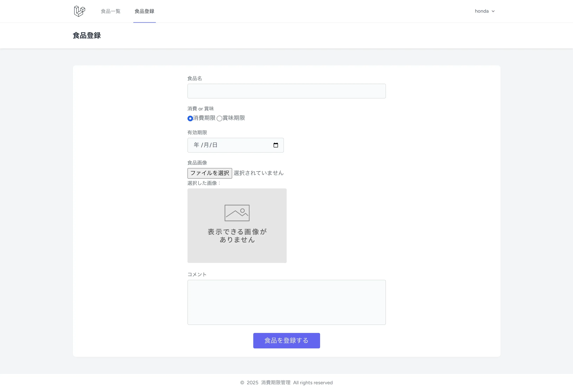Switch to the 食品登録 nav tab

click(x=144, y=11)
